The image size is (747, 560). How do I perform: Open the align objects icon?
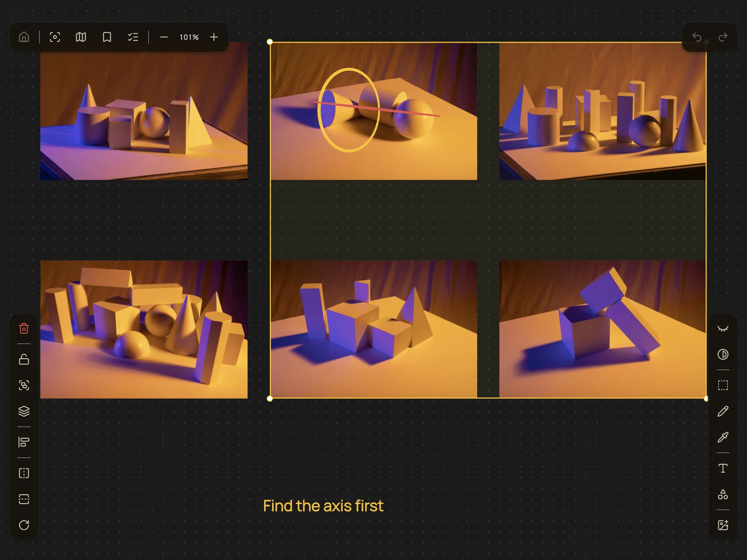[x=24, y=442]
